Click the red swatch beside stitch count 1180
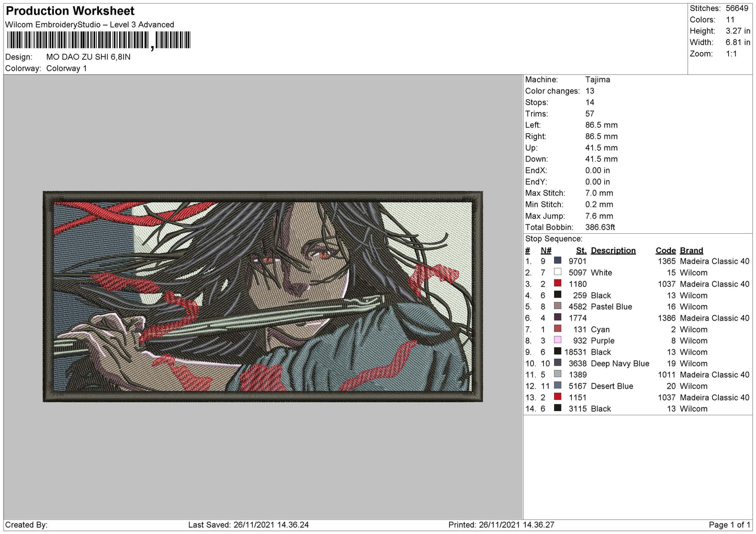The image size is (756, 534). coord(558,283)
